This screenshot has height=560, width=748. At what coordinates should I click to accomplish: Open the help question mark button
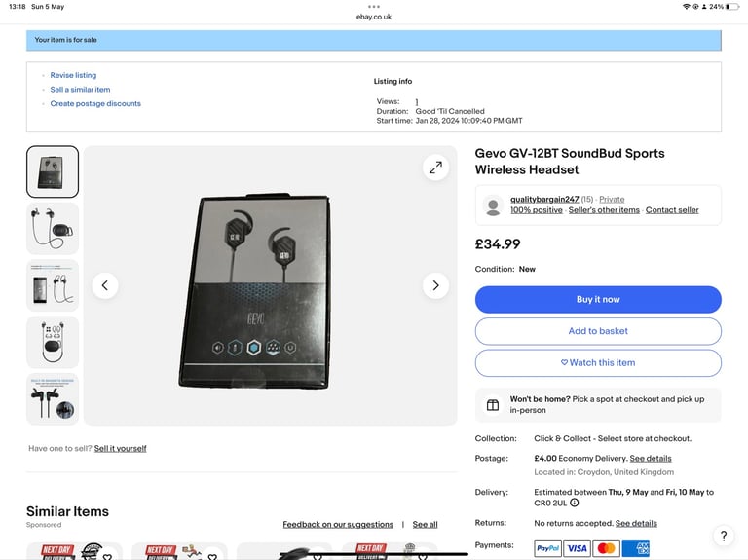pos(724,536)
